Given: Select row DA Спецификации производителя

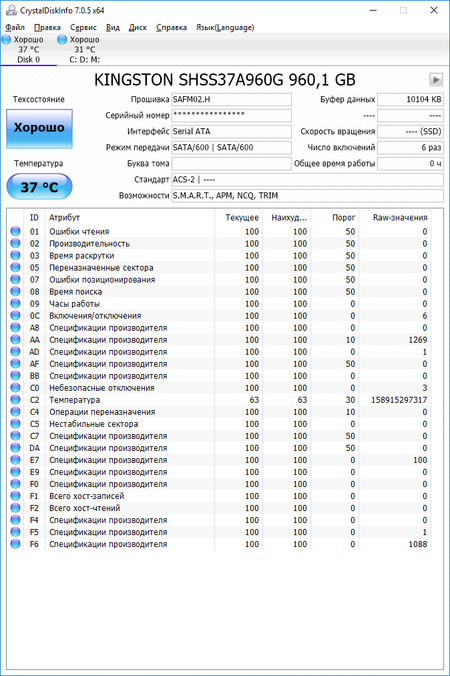Looking at the screenshot, I should pyautogui.click(x=219, y=448).
